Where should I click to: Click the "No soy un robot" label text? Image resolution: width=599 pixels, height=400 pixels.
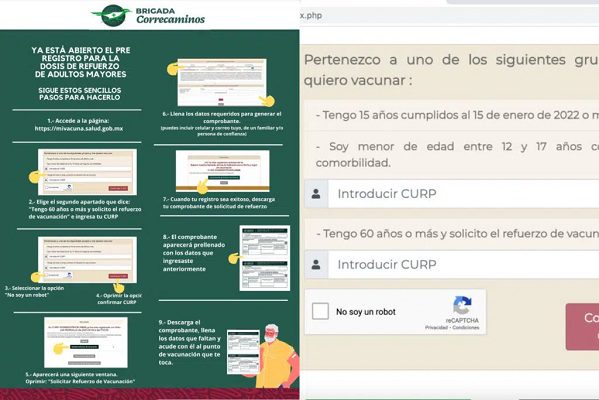coord(366,312)
